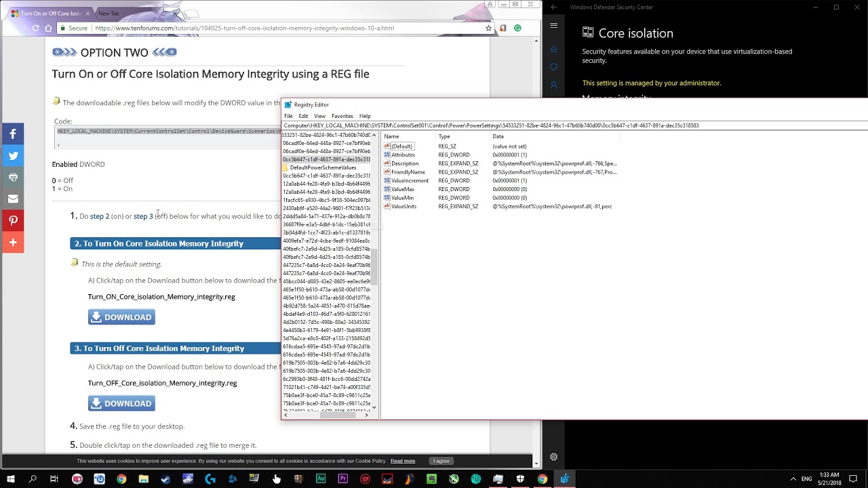This screenshot has width=868, height=488.
Task: Click the orange plus share icon
Action: click(x=12, y=242)
